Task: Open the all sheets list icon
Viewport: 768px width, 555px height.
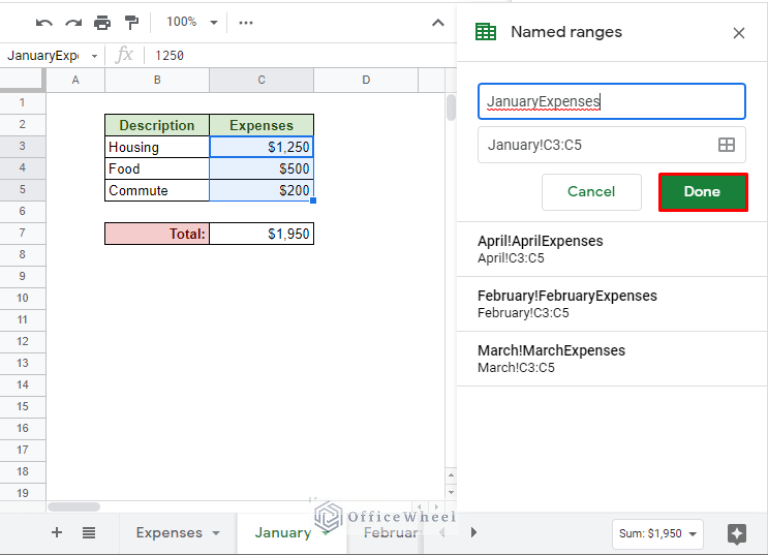Action: point(88,533)
